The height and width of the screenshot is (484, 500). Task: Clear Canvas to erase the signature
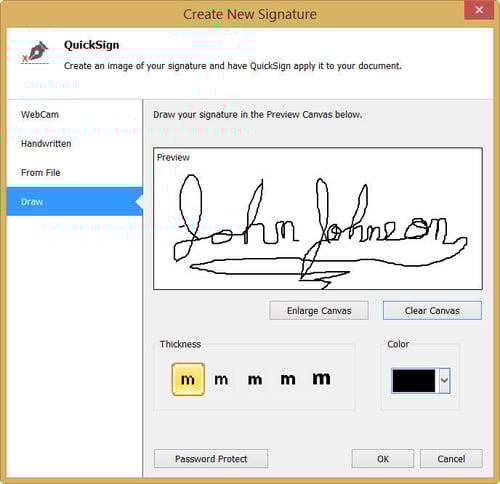[432, 311]
